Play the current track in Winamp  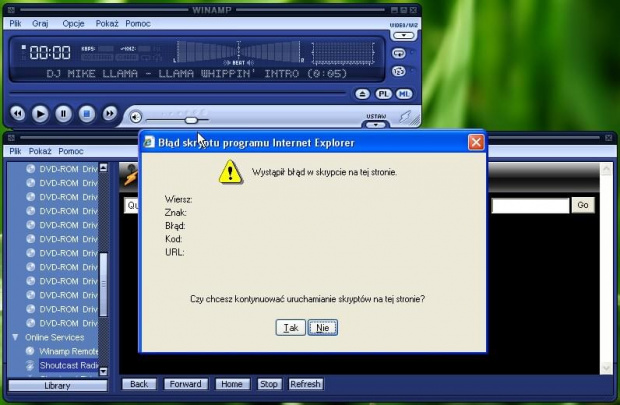pyautogui.click(x=40, y=114)
